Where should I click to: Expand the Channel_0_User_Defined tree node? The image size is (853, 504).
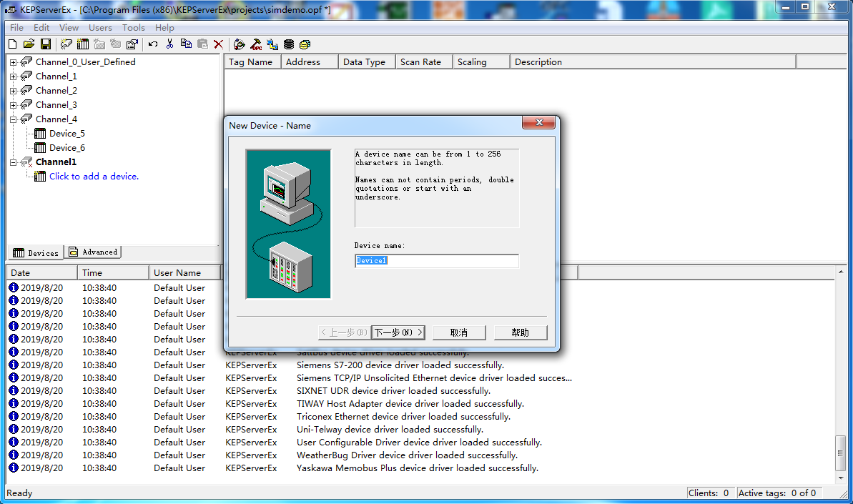[x=13, y=62]
